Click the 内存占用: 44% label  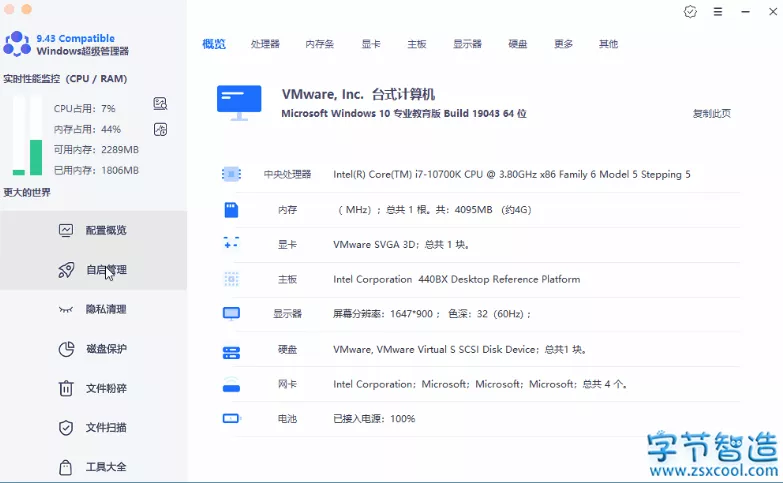(x=87, y=129)
